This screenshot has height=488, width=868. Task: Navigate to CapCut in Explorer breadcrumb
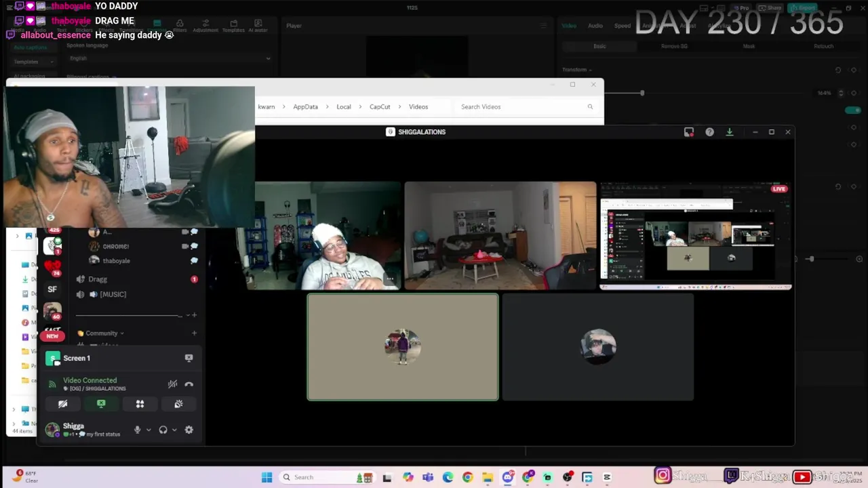[x=380, y=106]
